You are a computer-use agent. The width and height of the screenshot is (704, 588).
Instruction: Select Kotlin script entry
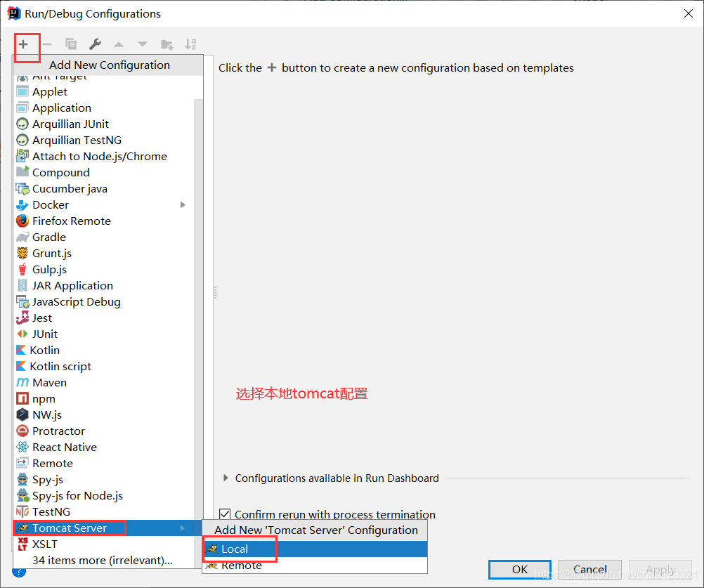(x=104, y=366)
